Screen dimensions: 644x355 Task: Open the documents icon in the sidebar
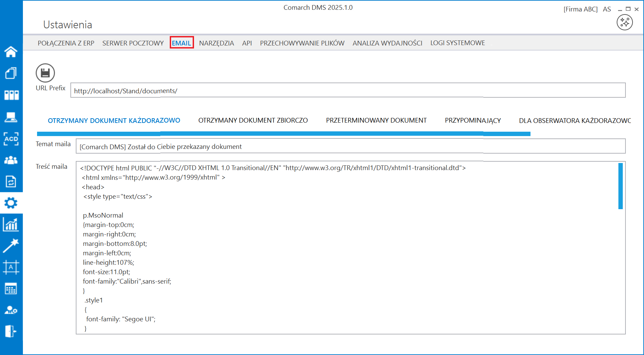(x=11, y=73)
